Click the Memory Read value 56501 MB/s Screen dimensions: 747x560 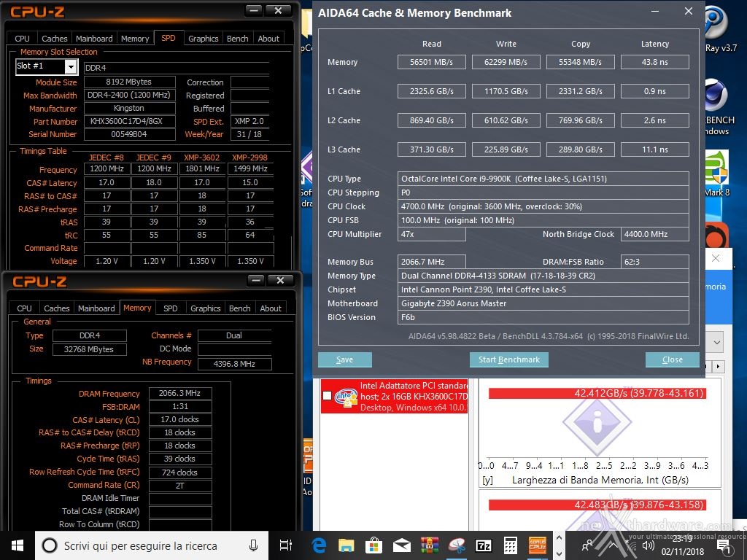point(432,62)
